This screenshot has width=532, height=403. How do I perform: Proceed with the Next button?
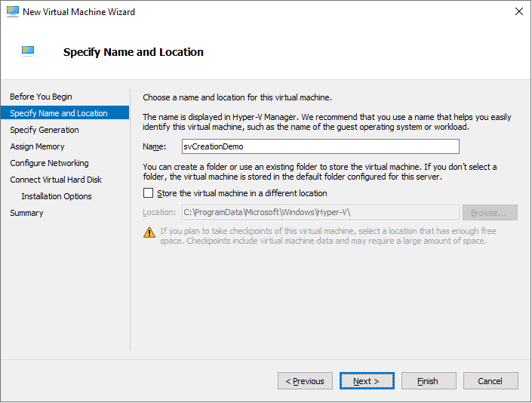tap(367, 381)
